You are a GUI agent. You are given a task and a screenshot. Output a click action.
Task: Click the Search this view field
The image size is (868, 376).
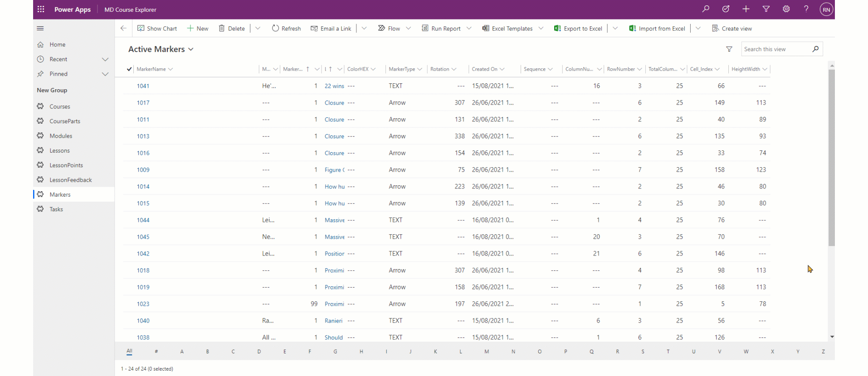(x=776, y=49)
